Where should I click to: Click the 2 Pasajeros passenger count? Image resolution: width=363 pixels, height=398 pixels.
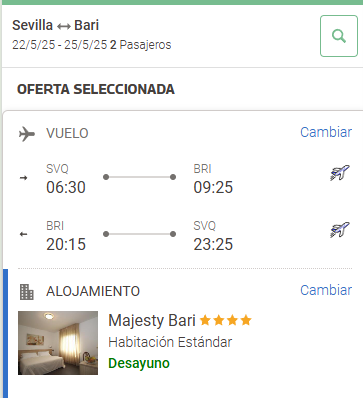click(140, 45)
